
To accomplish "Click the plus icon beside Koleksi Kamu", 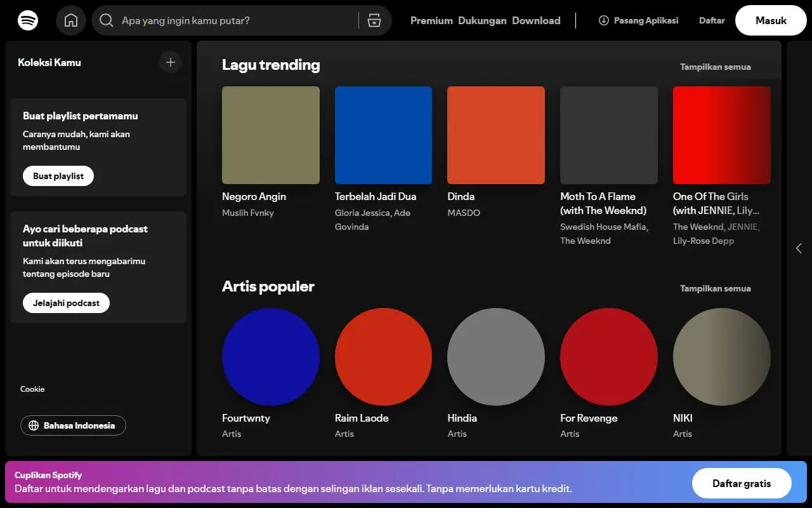I will click(170, 62).
